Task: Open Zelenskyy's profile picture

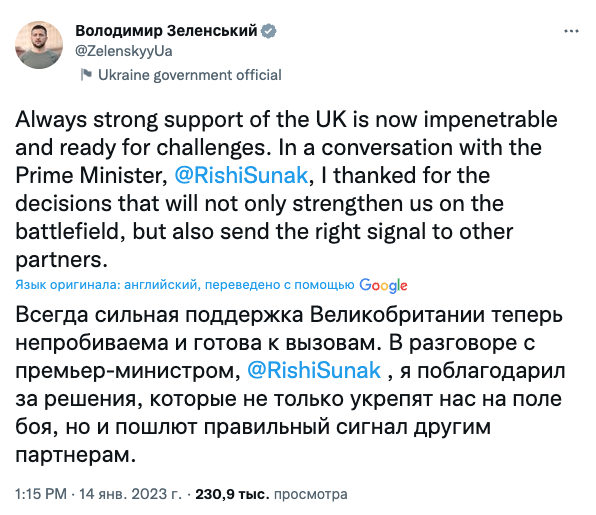Action: (39, 45)
